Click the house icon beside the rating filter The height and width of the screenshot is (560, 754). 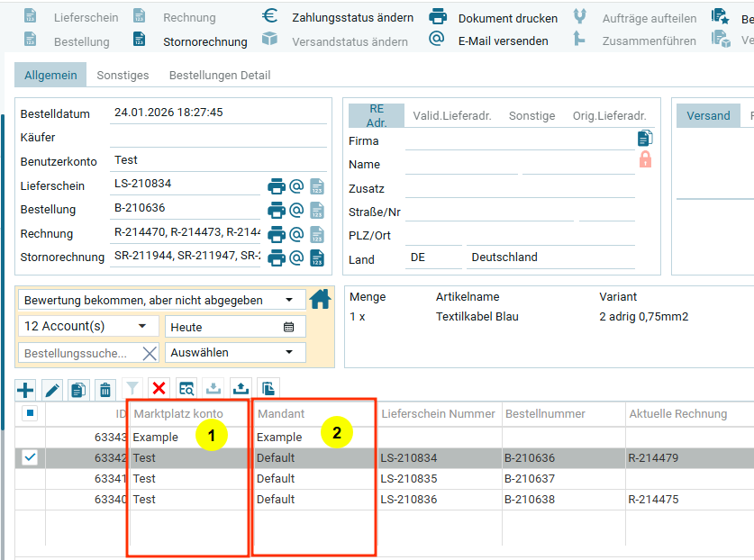pos(320,299)
